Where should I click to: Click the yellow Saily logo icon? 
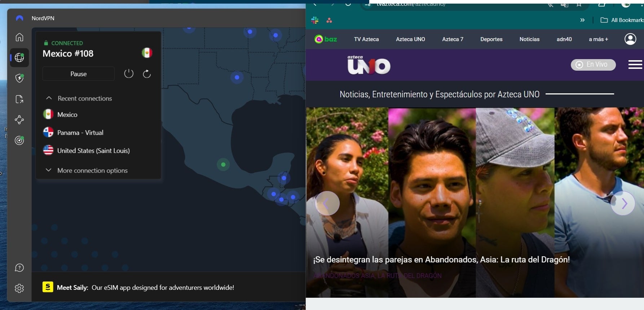point(48,287)
